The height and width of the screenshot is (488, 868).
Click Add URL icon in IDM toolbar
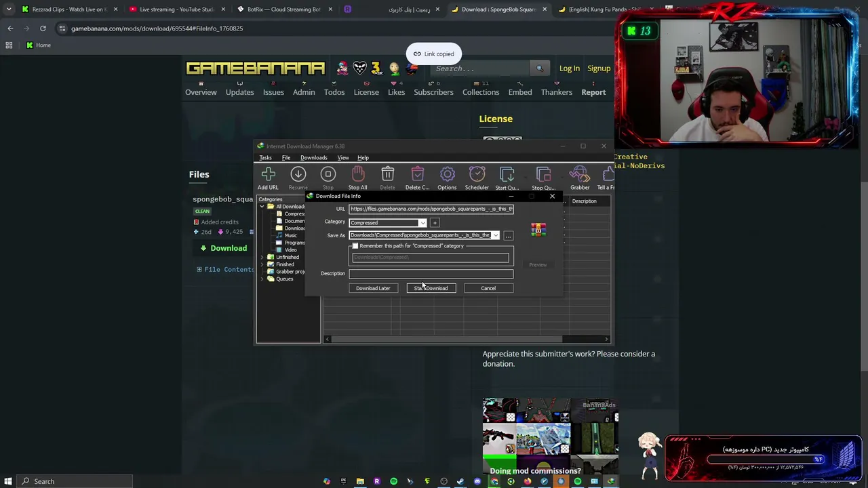pos(268,175)
